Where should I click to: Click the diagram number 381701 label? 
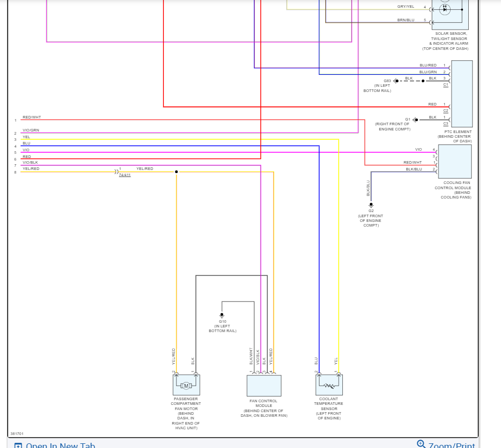pos(17,433)
